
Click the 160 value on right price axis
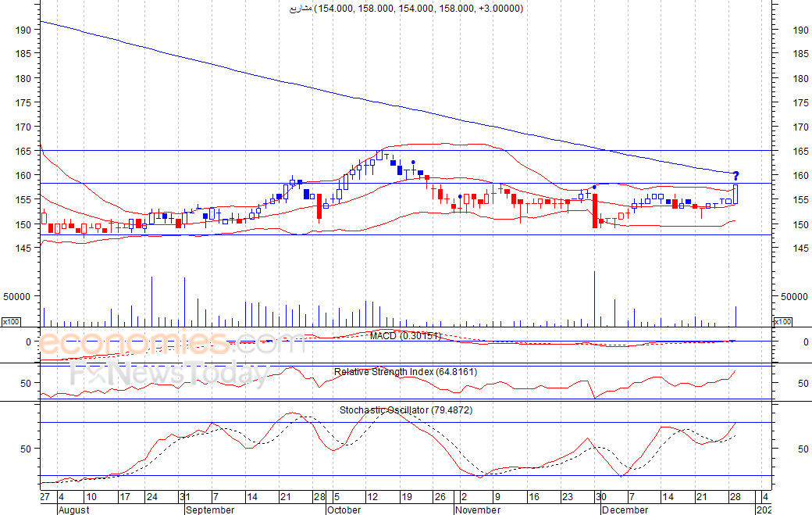tap(800, 176)
